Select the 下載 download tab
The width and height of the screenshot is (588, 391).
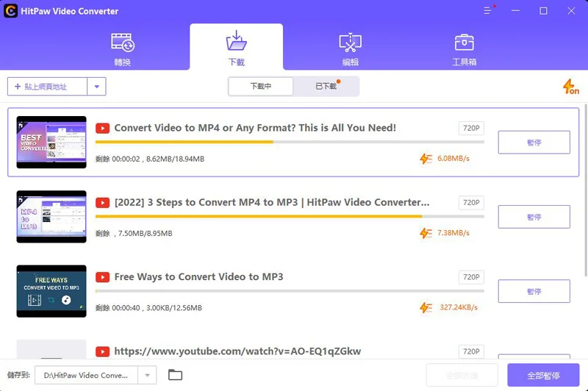point(236,48)
